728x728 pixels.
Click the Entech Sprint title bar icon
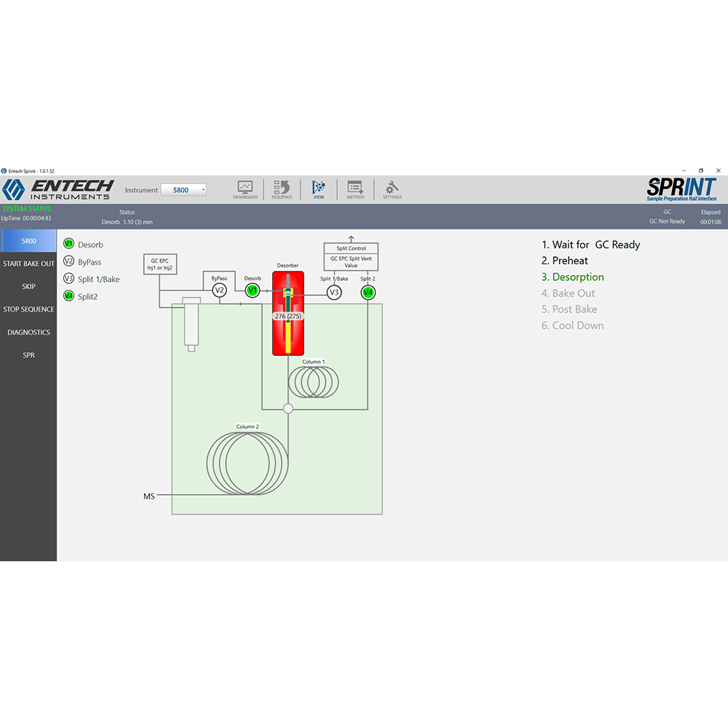click(x=4, y=171)
